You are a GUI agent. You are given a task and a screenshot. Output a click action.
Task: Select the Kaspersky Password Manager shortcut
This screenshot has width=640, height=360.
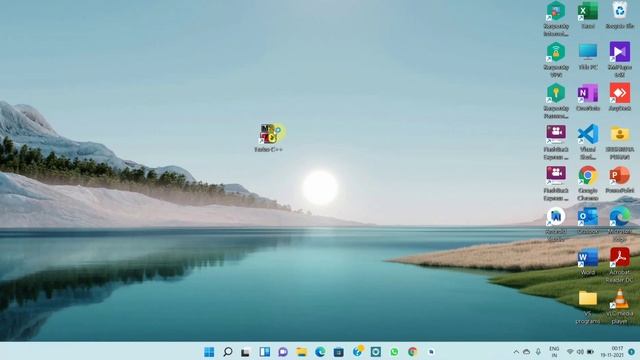coord(556,101)
